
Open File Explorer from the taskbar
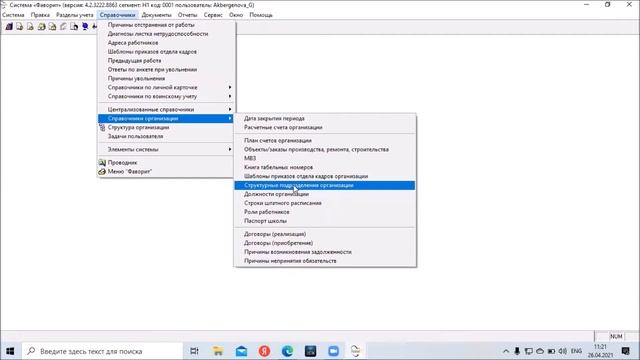(x=218, y=351)
